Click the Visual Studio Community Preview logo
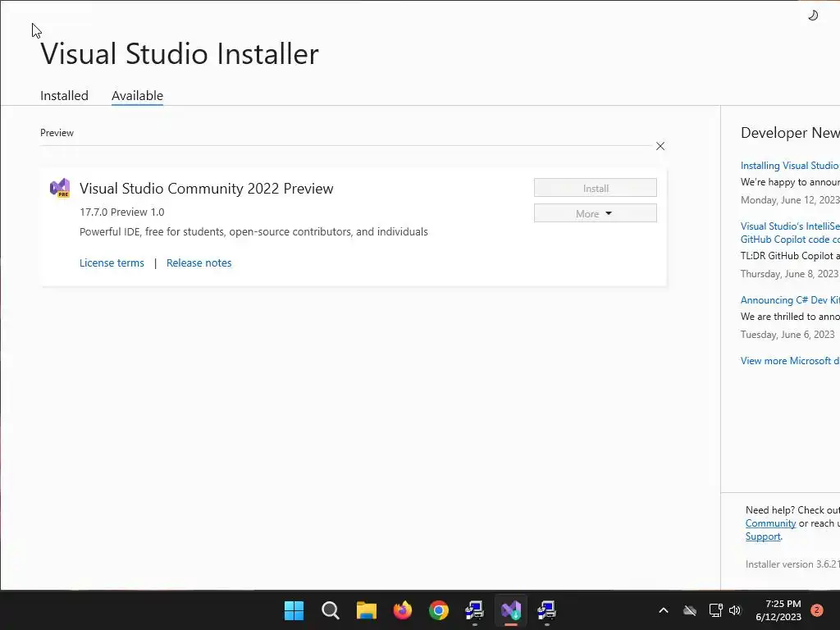The height and width of the screenshot is (630, 840). coord(60,188)
